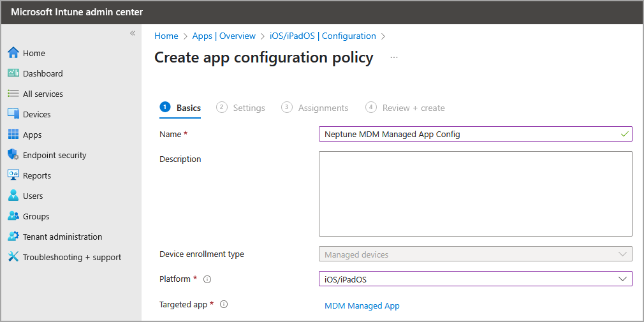Click the Groups people icon
Viewport: 644px width, 322px height.
(x=13, y=216)
